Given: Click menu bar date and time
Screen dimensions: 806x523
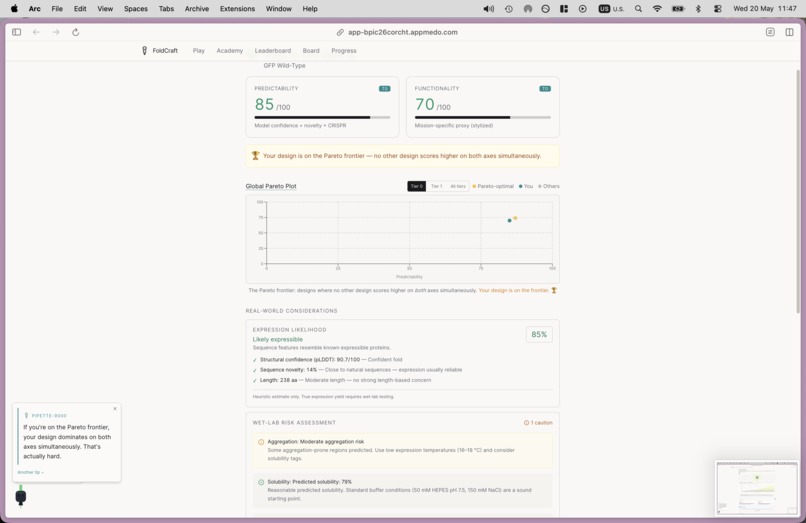Looking at the screenshot, I should (x=765, y=9).
